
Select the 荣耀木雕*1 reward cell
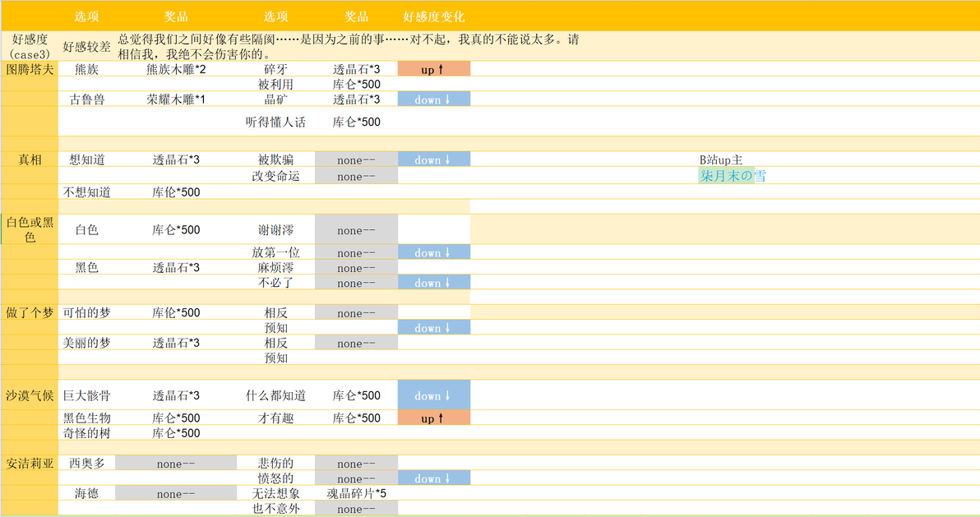(x=176, y=99)
